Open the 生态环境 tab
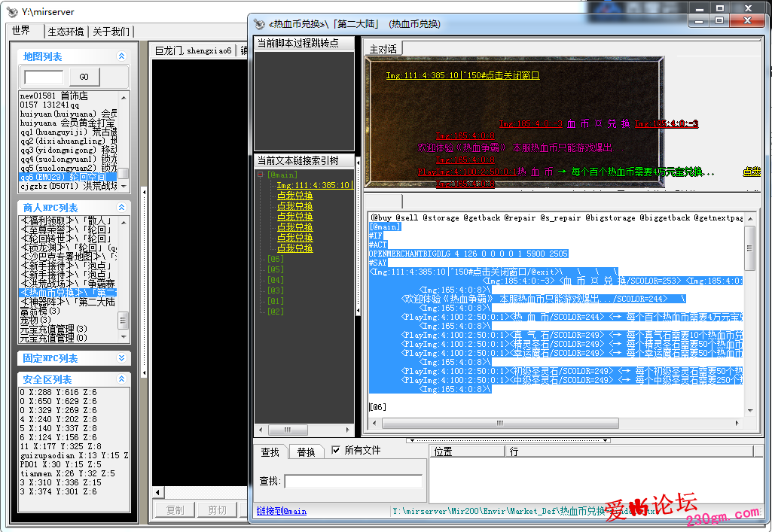772x532 pixels. pos(66,32)
